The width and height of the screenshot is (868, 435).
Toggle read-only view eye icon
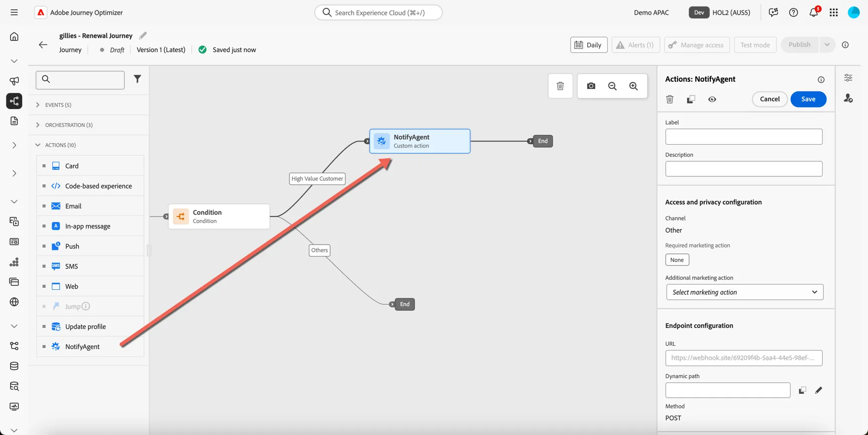click(712, 99)
